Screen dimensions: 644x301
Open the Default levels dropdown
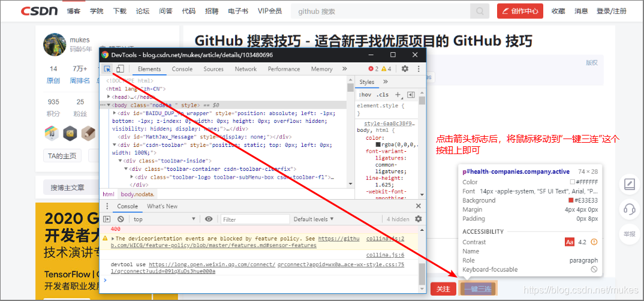pos(314,219)
